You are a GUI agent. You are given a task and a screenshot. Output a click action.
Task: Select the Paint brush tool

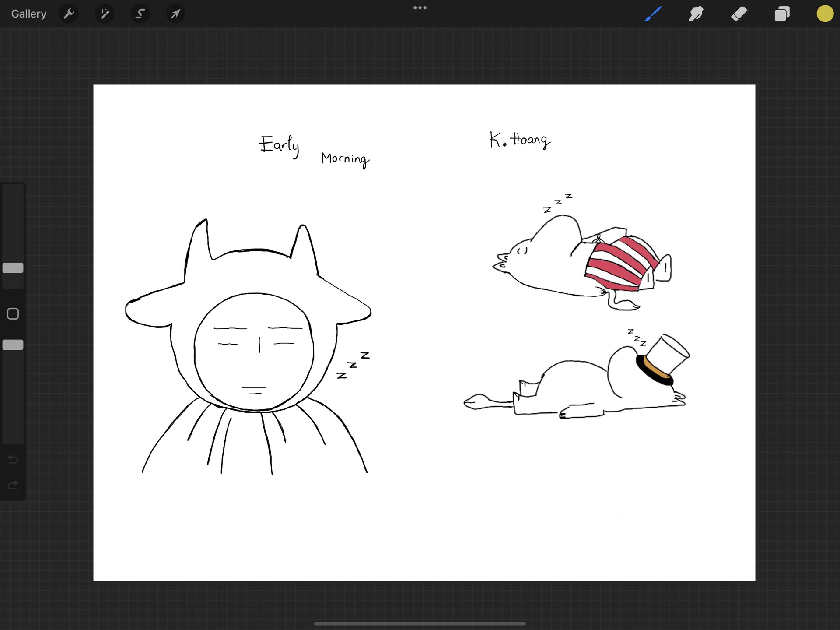[x=653, y=14]
